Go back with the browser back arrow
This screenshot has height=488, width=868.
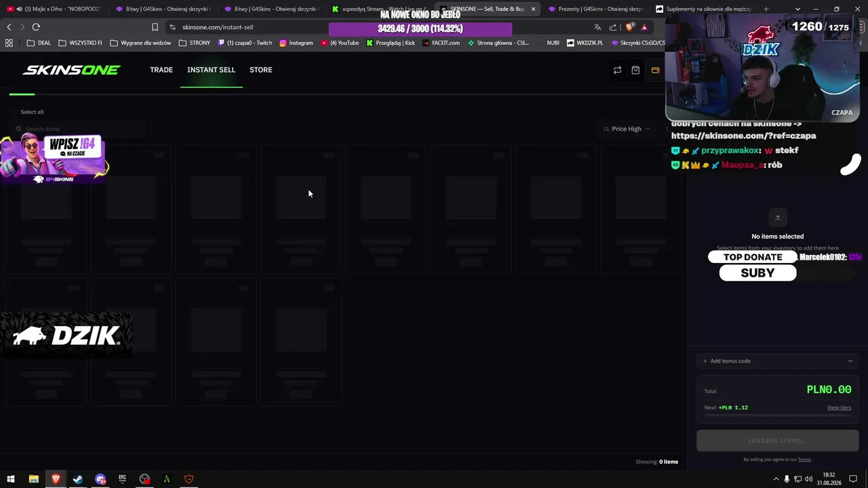click(x=9, y=27)
